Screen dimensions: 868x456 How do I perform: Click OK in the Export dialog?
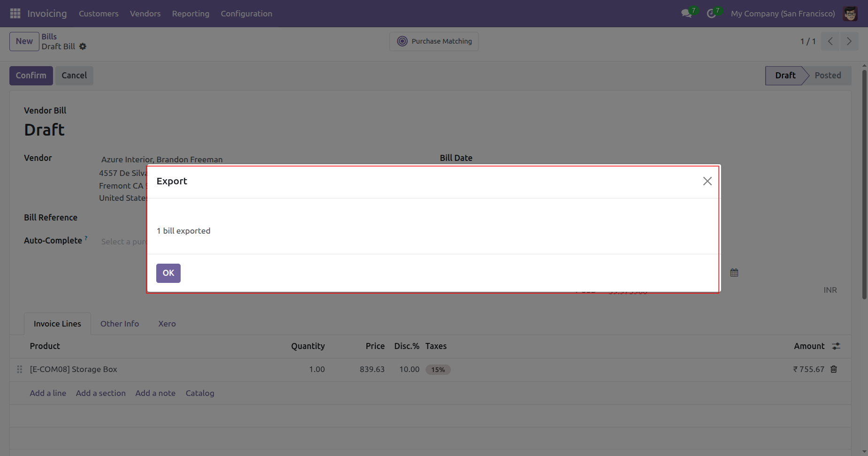click(x=168, y=273)
